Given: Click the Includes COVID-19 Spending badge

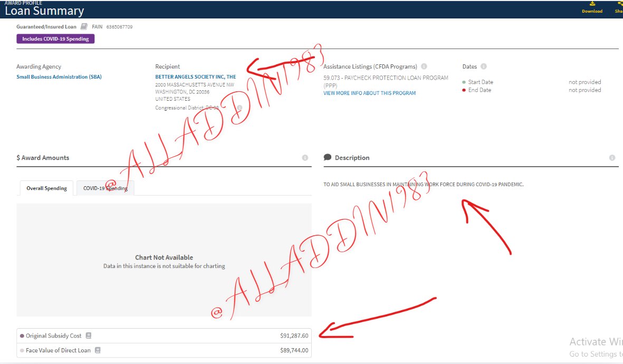Looking at the screenshot, I should pyautogui.click(x=55, y=39).
